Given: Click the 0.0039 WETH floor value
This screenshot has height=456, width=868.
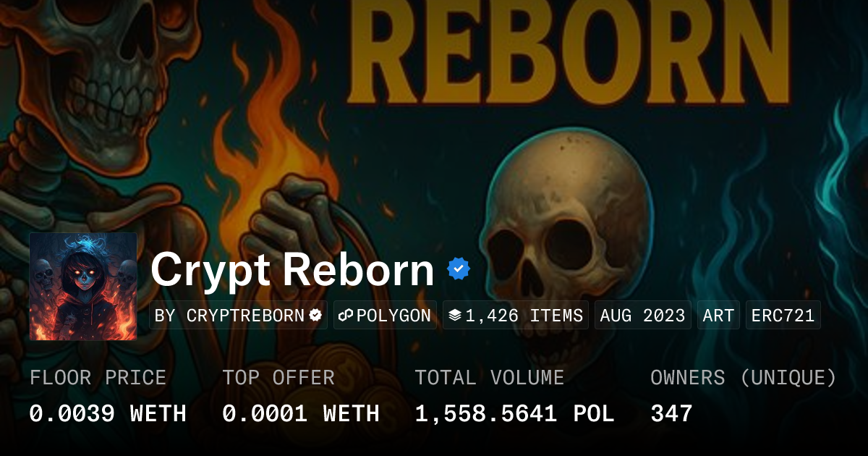Looking at the screenshot, I should click(108, 414).
